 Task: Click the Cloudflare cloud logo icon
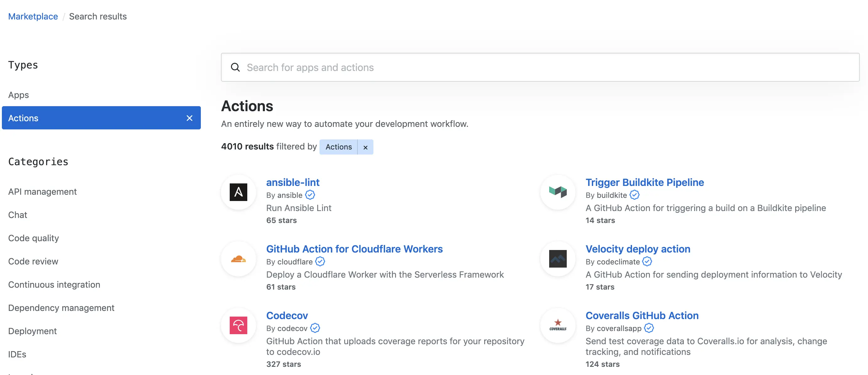(238, 259)
